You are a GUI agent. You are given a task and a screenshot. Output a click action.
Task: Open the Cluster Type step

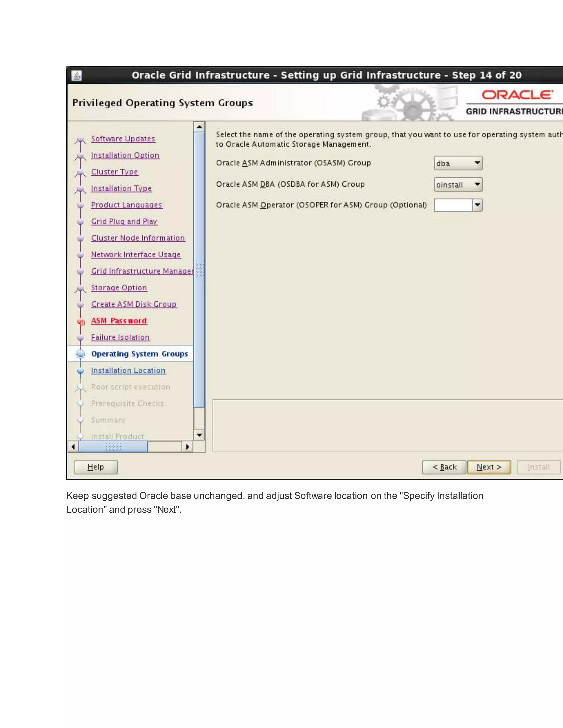coord(114,172)
